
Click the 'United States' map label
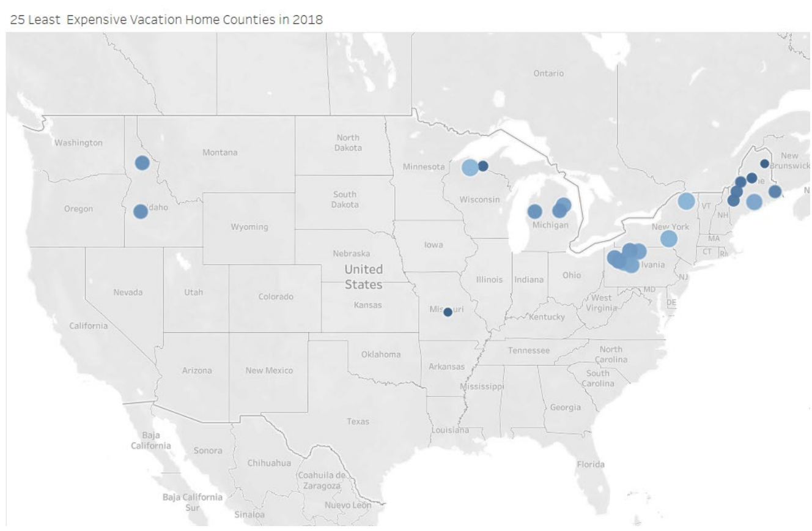(363, 277)
